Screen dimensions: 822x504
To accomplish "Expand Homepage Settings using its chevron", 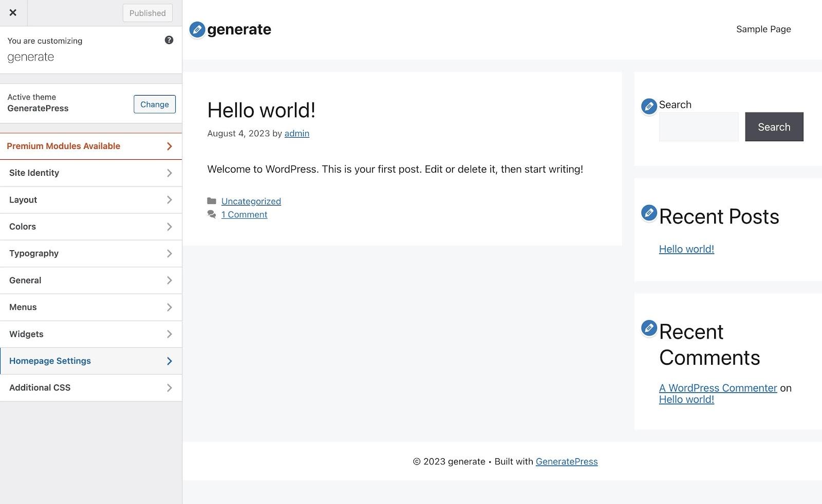I will click(x=170, y=361).
